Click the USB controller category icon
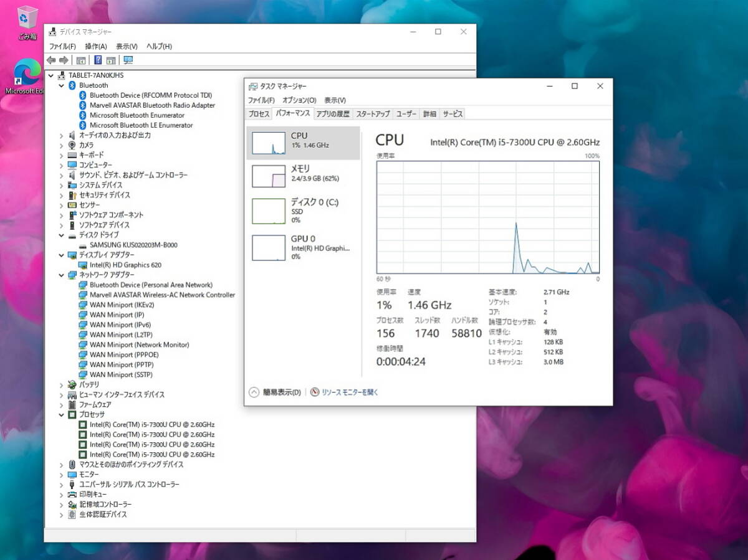 [72, 484]
